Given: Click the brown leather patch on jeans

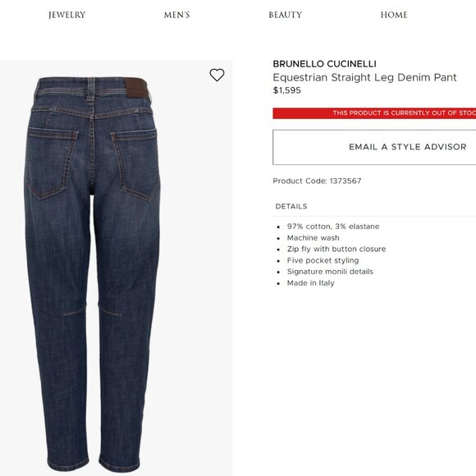Looking at the screenshot, I should point(137,88).
